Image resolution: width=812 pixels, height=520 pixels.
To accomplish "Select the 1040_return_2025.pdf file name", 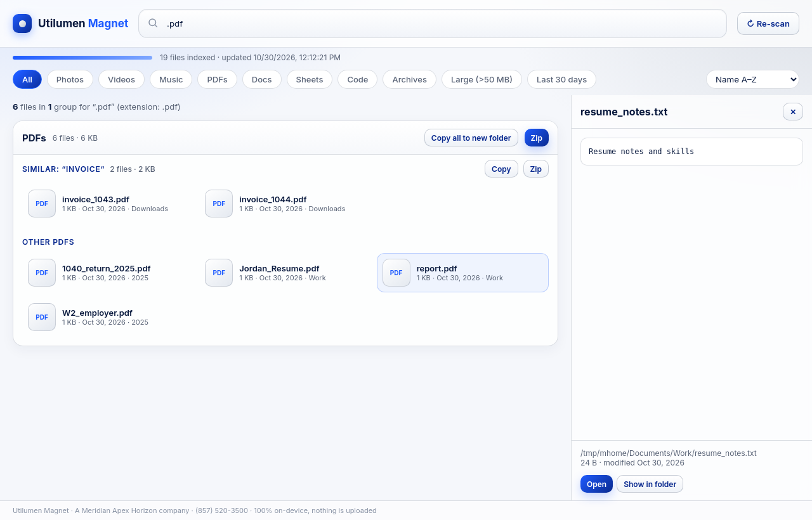I will (107, 268).
